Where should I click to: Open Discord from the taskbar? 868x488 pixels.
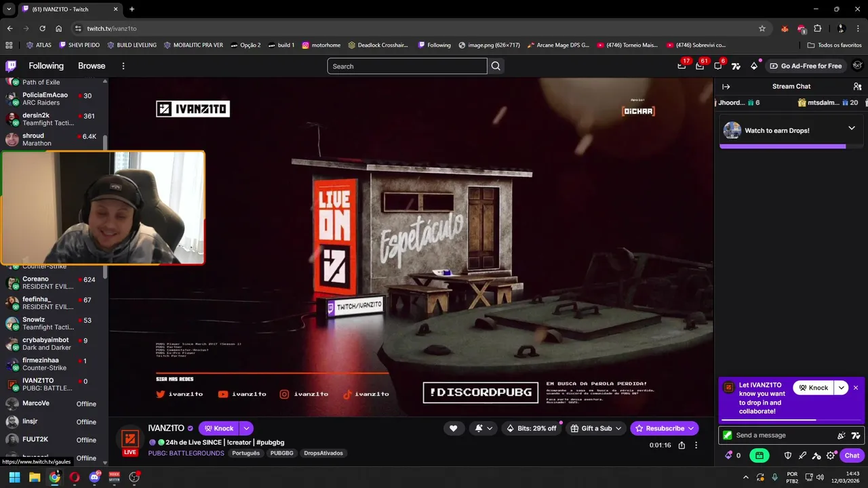click(94, 476)
